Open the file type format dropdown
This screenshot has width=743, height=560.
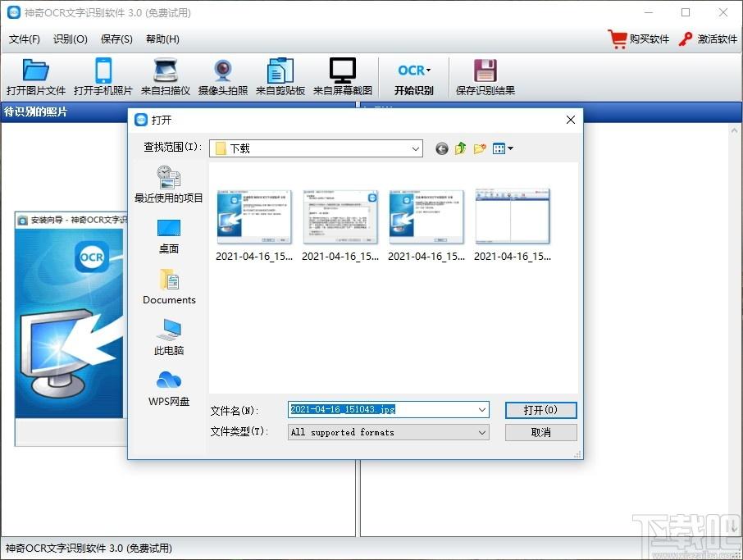pyautogui.click(x=389, y=432)
